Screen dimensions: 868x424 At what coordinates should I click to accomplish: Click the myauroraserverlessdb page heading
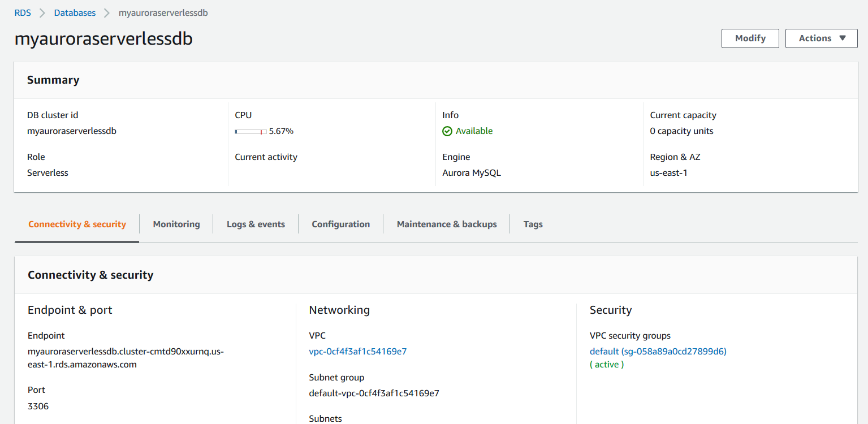103,39
